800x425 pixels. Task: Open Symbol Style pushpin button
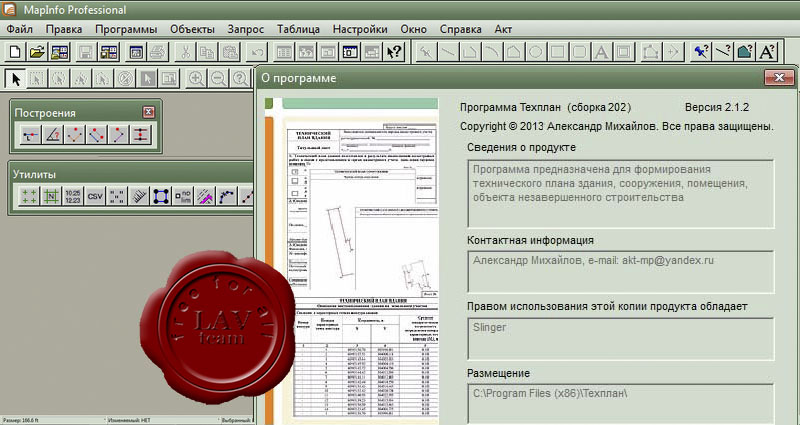click(702, 52)
